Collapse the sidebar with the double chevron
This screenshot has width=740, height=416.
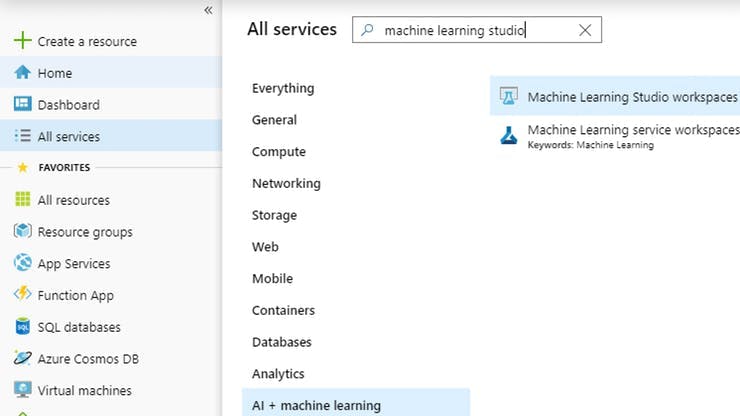point(208,10)
